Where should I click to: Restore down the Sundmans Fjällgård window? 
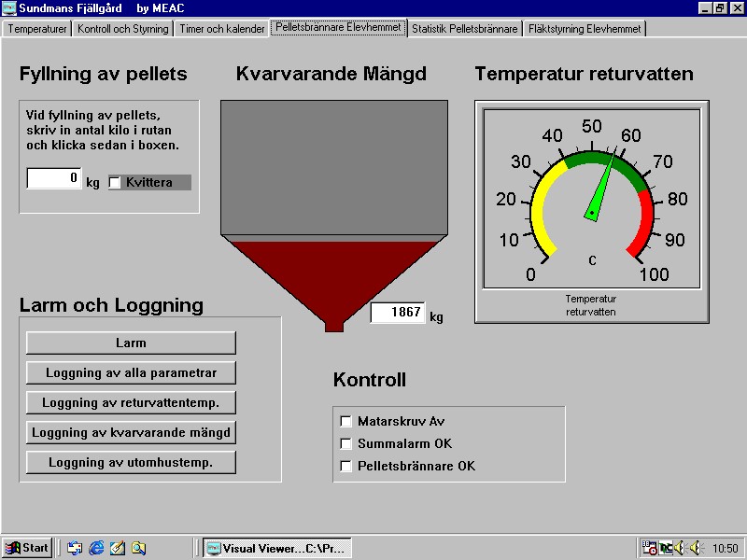719,8
